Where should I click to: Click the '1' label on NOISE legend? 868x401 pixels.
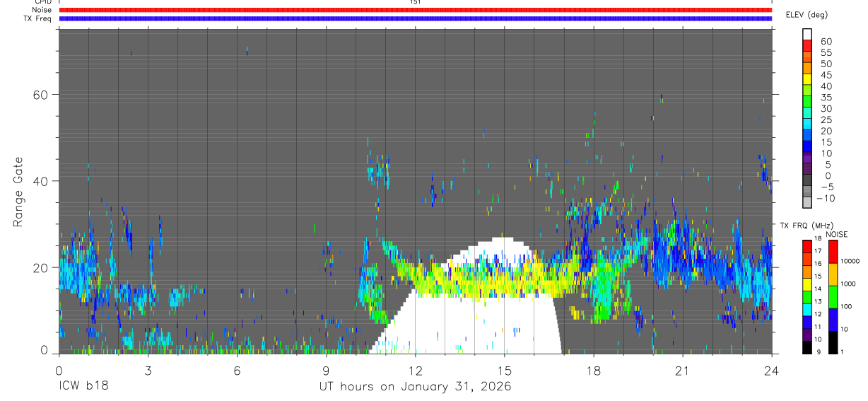[843, 352]
